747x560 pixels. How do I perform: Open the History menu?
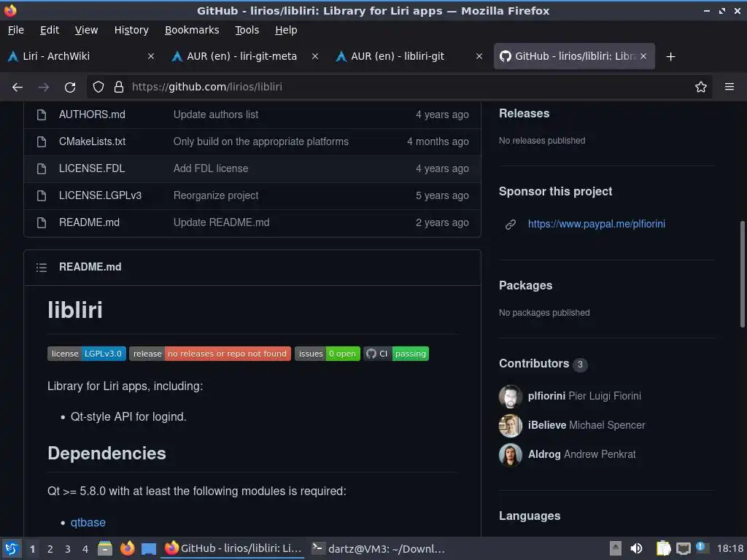pos(131,30)
